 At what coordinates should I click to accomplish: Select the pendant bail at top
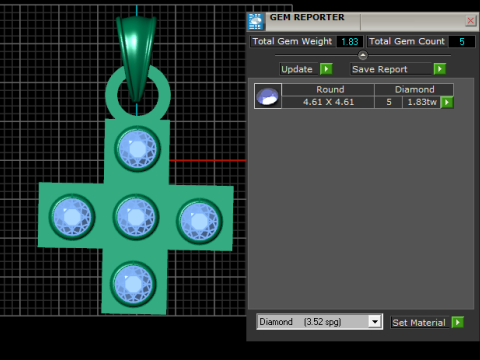pyautogui.click(x=136, y=58)
